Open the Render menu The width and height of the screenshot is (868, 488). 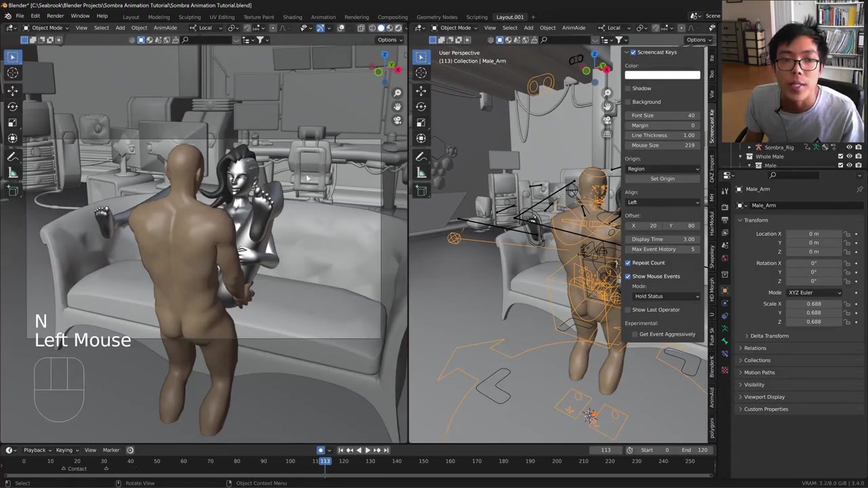(55, 16)
